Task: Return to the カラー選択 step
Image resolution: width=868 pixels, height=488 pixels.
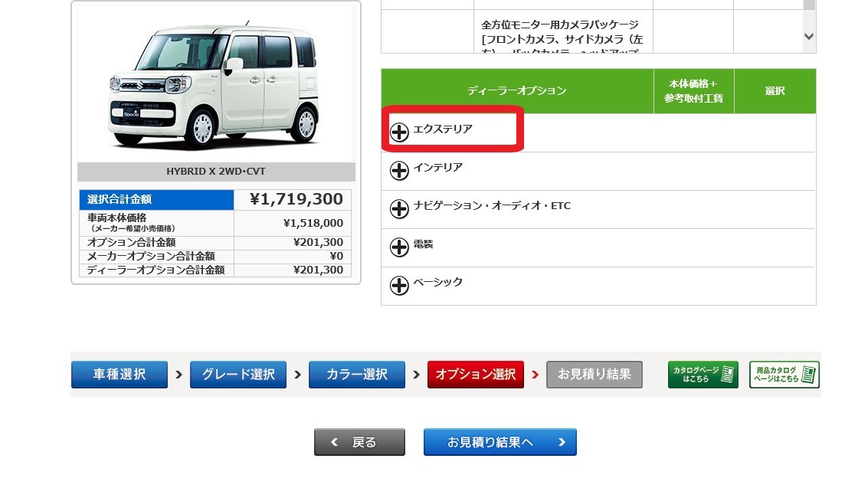Action: 356,375
